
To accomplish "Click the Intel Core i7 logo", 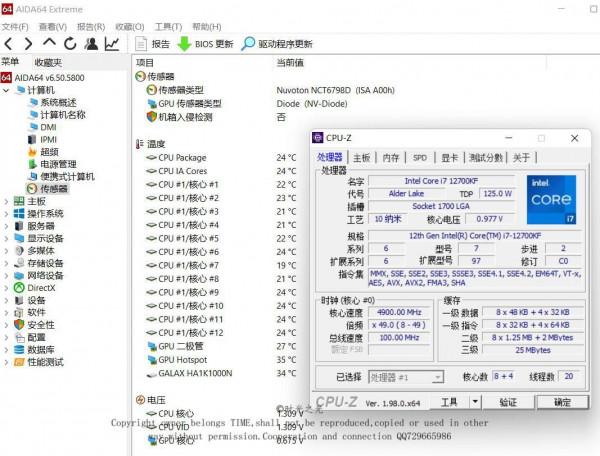I will tap(551, 200).
